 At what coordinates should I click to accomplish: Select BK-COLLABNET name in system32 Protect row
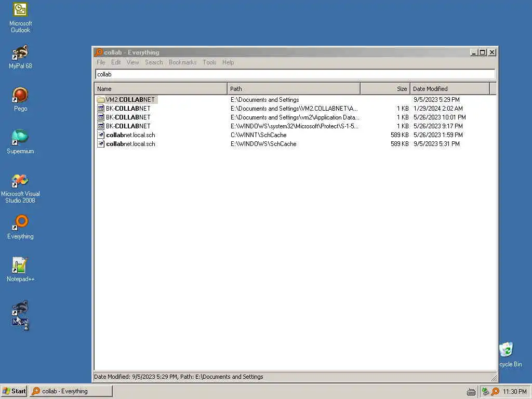pos(128,126)
